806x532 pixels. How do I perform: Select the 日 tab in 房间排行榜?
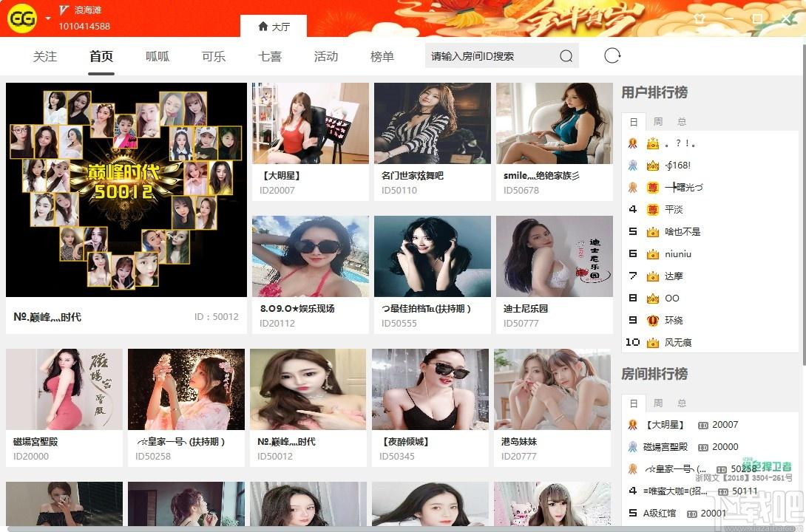pos(633,403)
